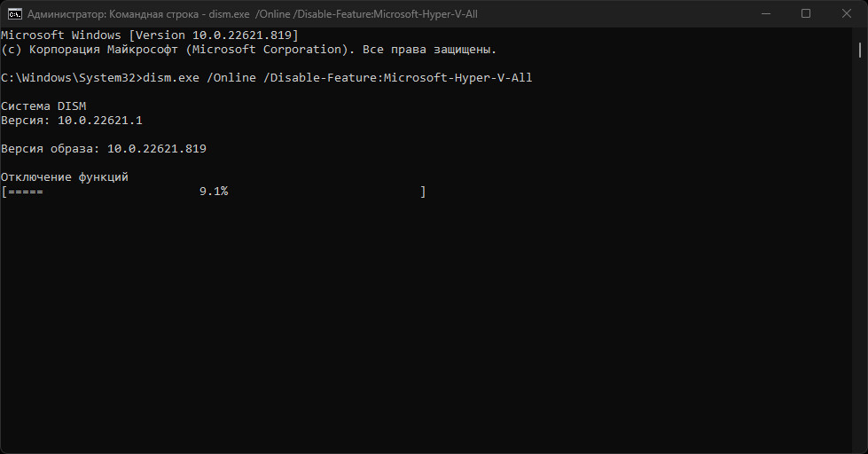Click the "Версия образа" image version line
This screenshot has width=868, height=454.
pos(104,148)
